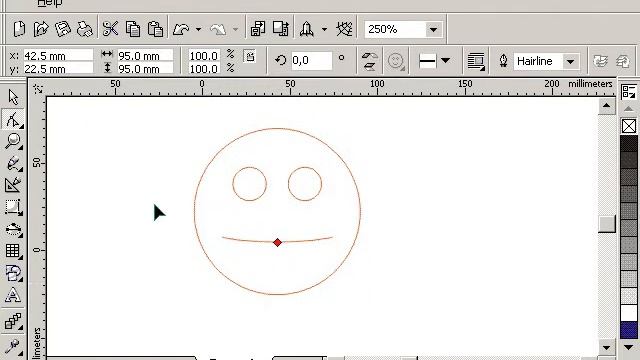The height and width of the screenshot is (360, 640).
Task: Click the canvas scroll up arrow
Action: (607, 106)
